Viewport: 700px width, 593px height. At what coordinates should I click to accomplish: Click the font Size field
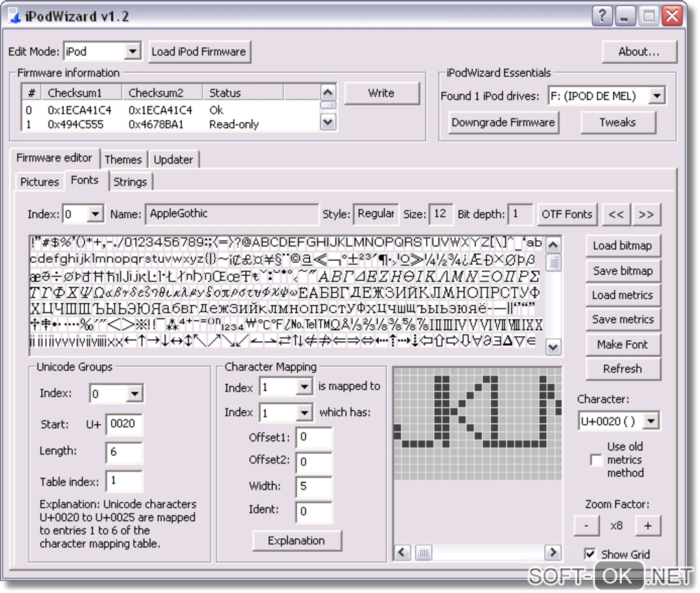click(440, 214)
